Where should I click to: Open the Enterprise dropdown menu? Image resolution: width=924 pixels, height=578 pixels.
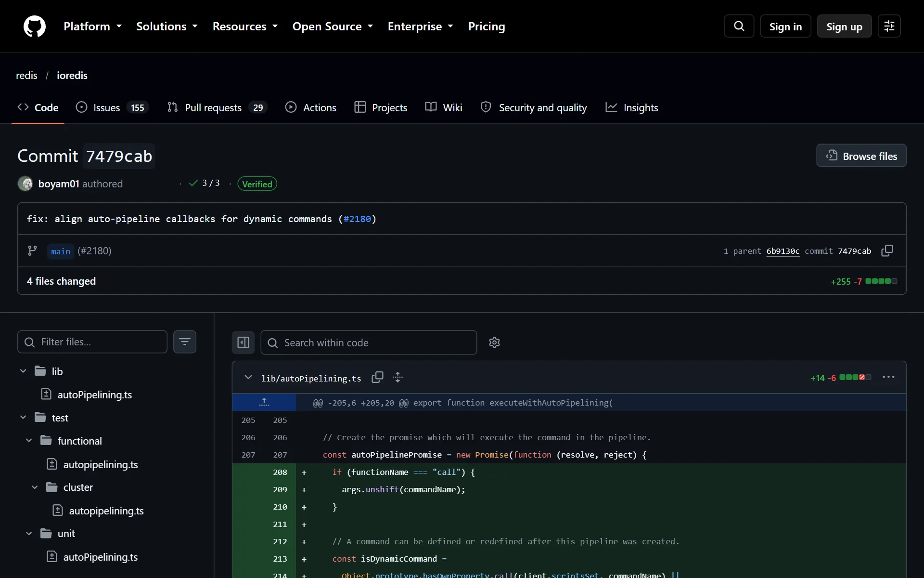coord(420,26)
